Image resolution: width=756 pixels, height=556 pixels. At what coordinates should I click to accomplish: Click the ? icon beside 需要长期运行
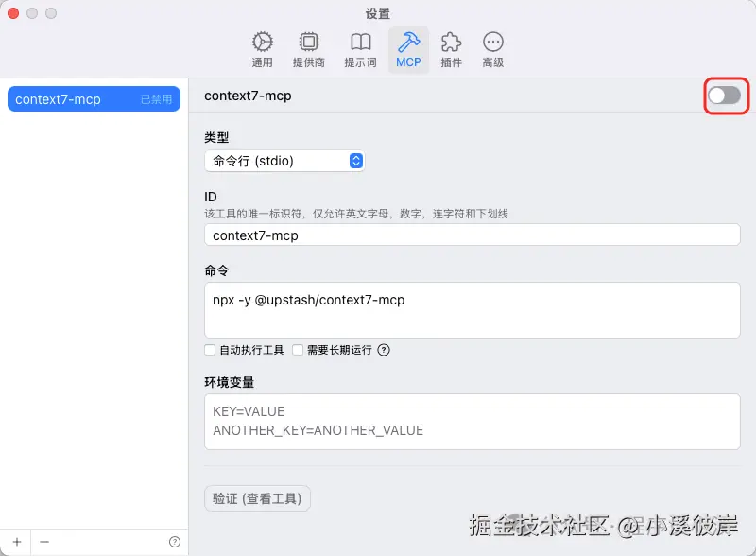(381, 351)
